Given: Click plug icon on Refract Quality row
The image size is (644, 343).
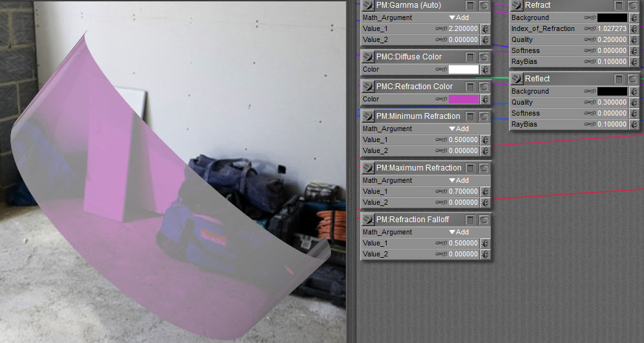Looking at the screenshot, I should coord(634,40).
